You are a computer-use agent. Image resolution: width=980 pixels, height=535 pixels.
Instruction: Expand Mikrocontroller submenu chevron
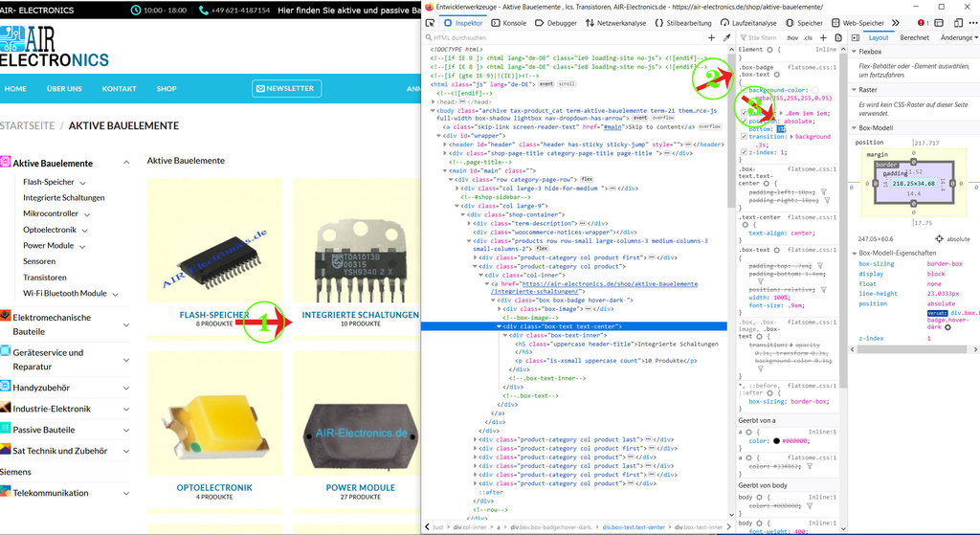point(87,214)
